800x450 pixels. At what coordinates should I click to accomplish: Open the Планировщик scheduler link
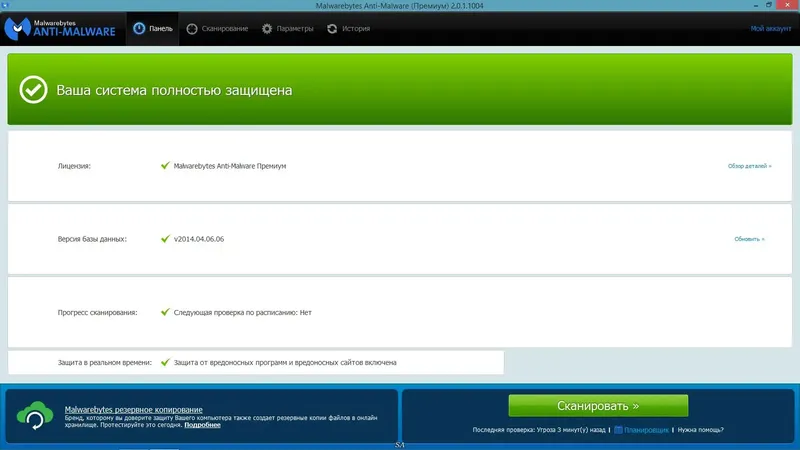[x=646, y=430]
